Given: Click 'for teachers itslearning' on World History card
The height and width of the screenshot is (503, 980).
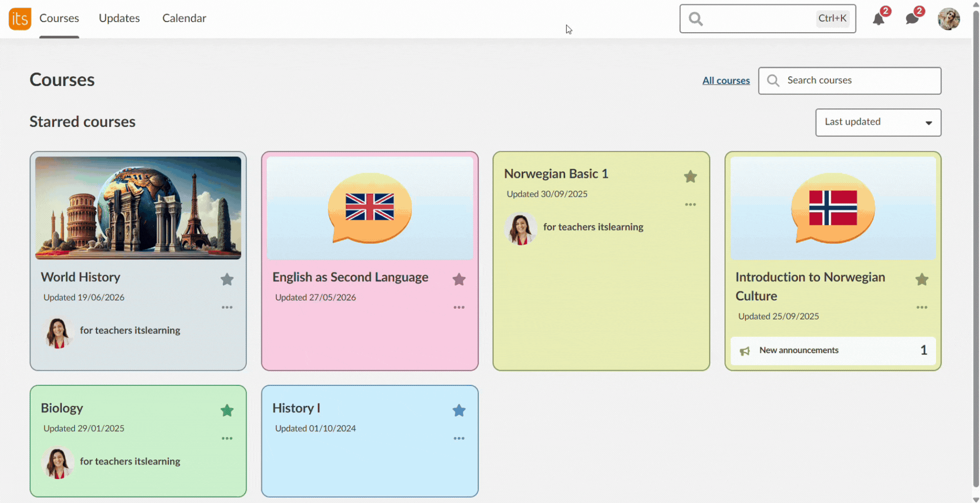Looking at the screenshot, I should pyautogui.click(x=130, y=330).
